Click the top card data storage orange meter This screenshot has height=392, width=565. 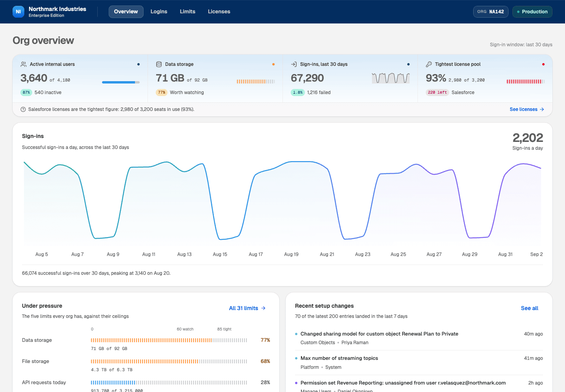pyautogui.click(x=256, y=82)
